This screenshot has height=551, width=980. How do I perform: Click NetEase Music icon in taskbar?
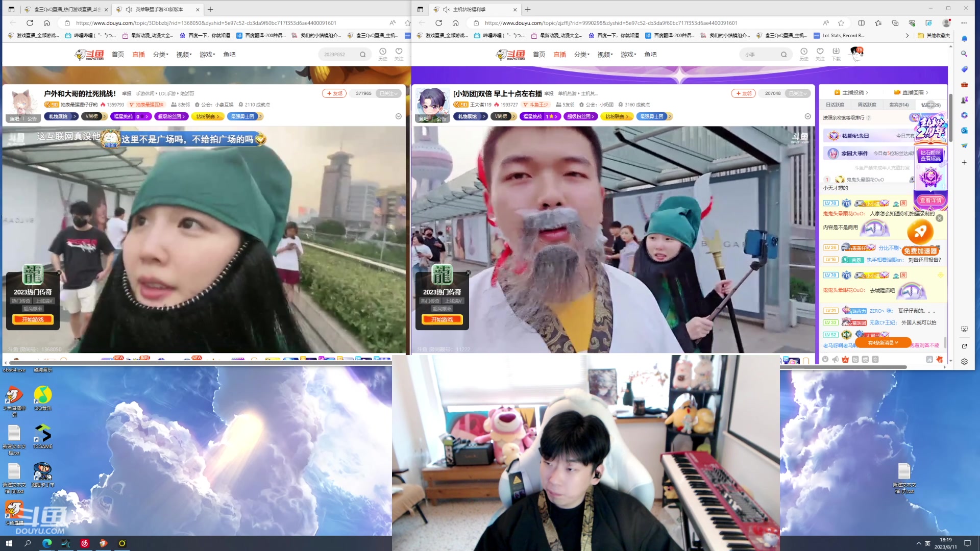pyautogui.click(x=85, y=543)
